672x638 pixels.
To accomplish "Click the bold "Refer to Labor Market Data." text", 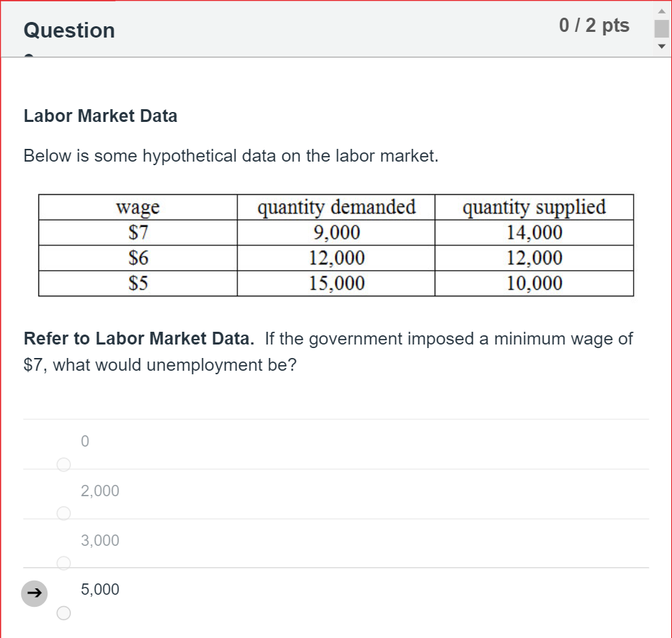I will click(x=139, y=339).
